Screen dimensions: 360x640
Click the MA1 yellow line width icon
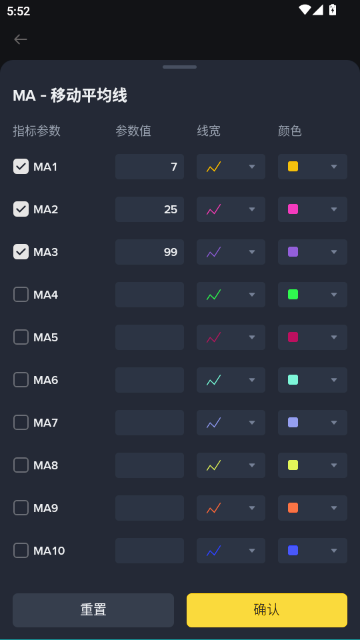[213, 167]
